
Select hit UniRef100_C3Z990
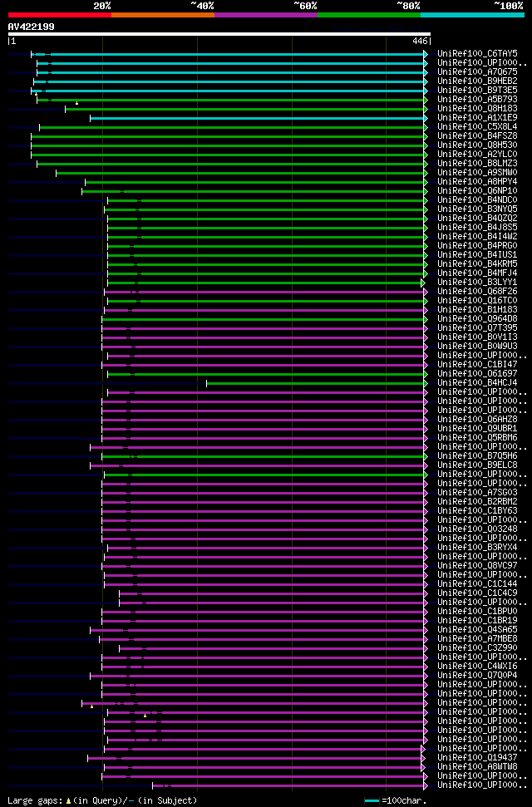(x=477, y=648)
